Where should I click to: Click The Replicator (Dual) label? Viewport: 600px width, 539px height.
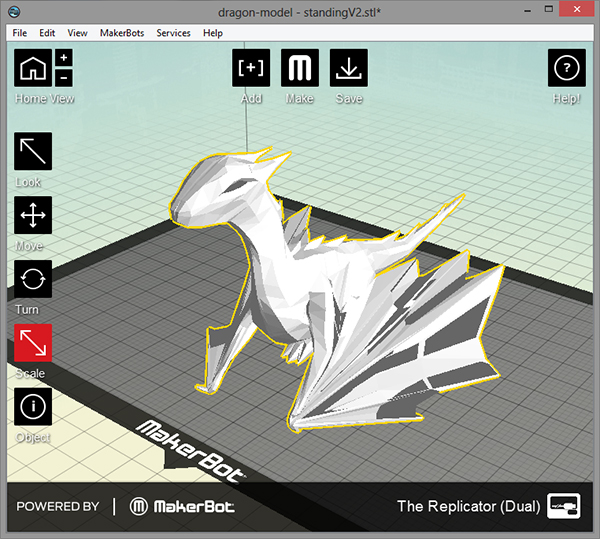tap(469, 506)
